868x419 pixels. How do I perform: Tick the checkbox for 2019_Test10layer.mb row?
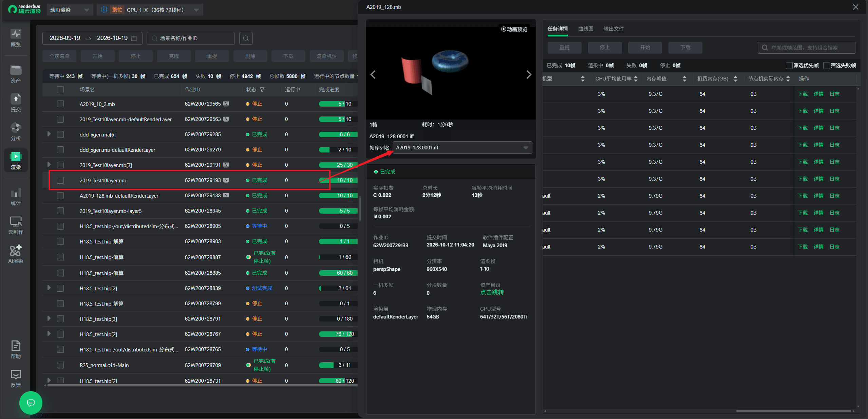point(60,180)
